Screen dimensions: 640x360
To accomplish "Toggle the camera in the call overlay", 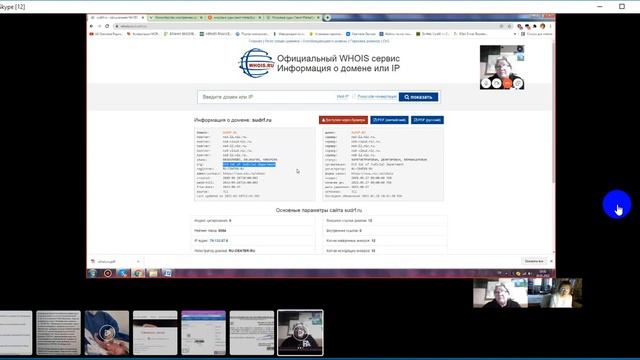I will point(497,83).
